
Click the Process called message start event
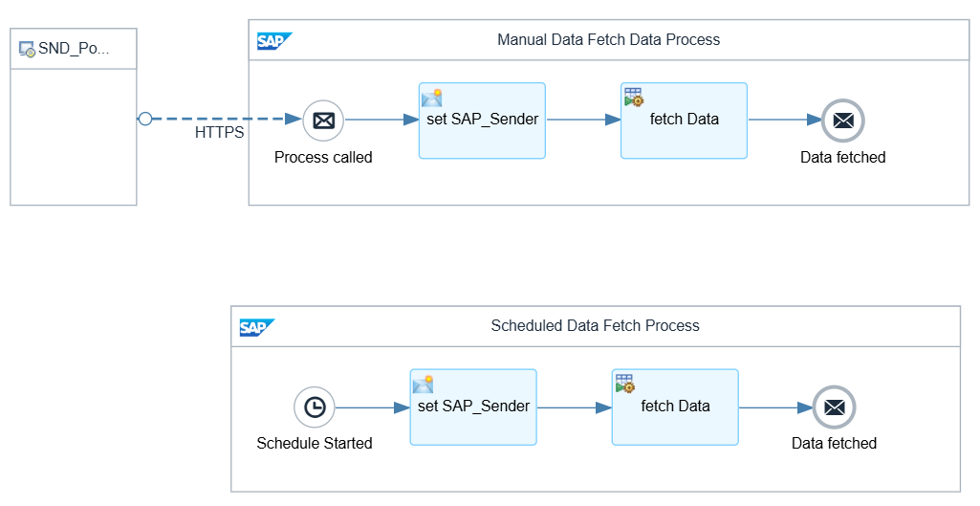[323, 121]
